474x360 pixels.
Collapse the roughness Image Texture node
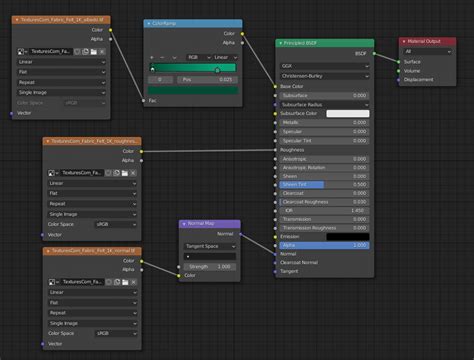[48, 141]
